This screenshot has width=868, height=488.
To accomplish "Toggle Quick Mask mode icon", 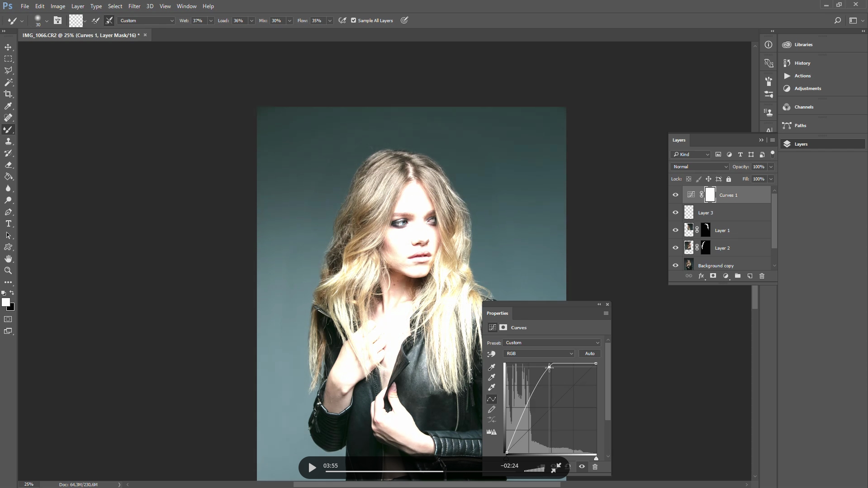I will click(x=8, y=319).
